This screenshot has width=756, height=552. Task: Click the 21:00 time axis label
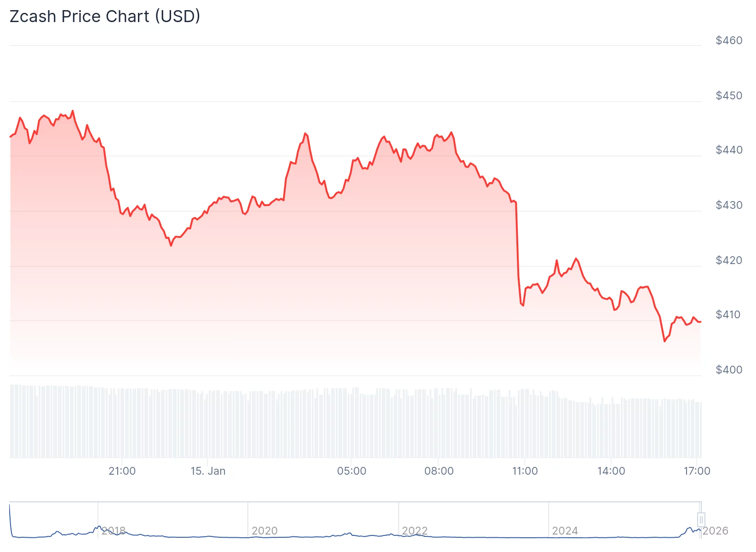coord(122,471)
